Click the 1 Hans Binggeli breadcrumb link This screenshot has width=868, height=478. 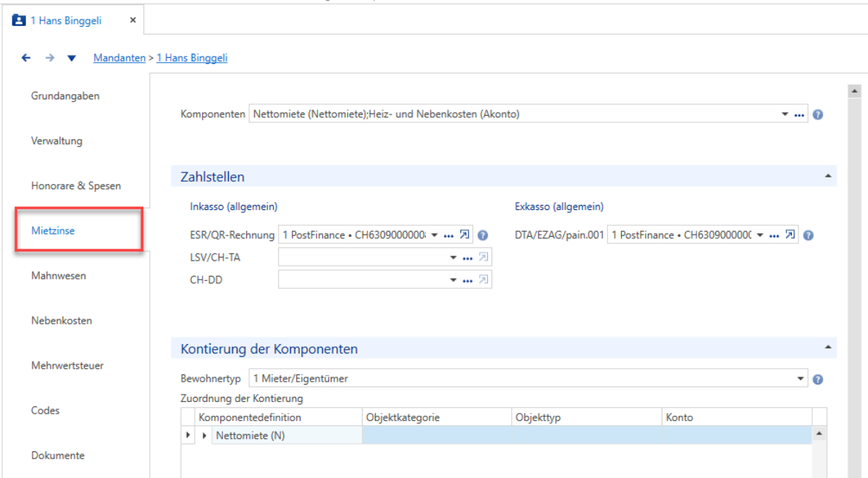pyautogui.click(x=192, y=58)
